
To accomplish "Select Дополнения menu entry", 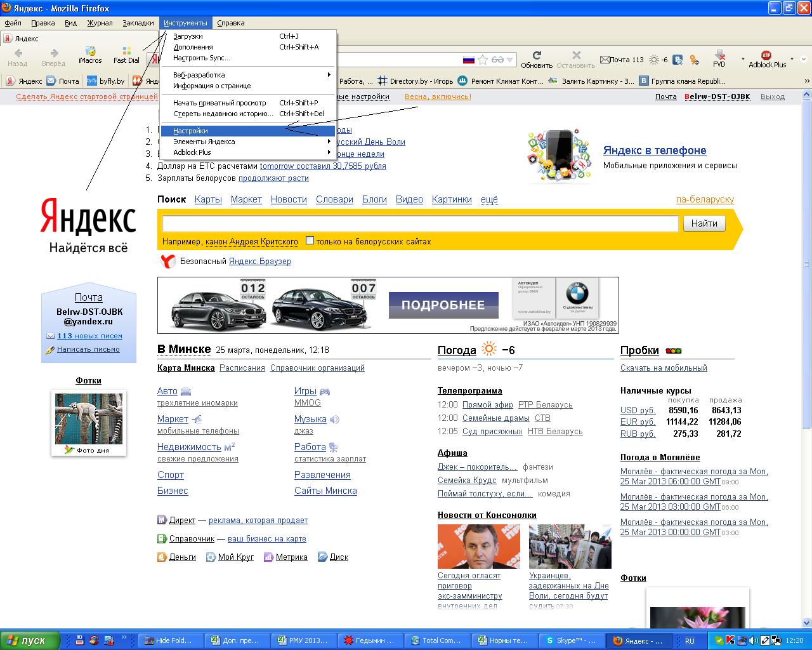I will (248, 47).
